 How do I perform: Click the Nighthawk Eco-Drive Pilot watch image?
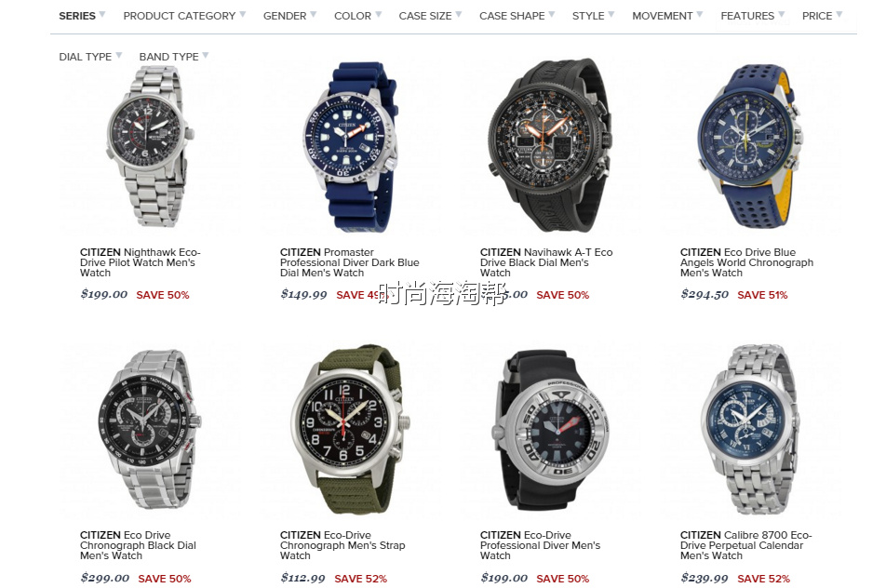pyautogui.click(x=150, y=146)
